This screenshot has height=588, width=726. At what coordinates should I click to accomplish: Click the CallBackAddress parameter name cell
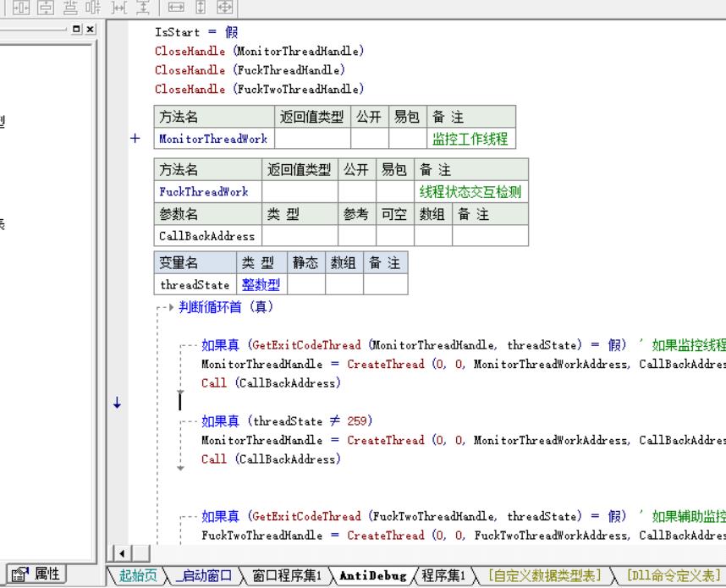pyautogui.click(x=208, y=236)
